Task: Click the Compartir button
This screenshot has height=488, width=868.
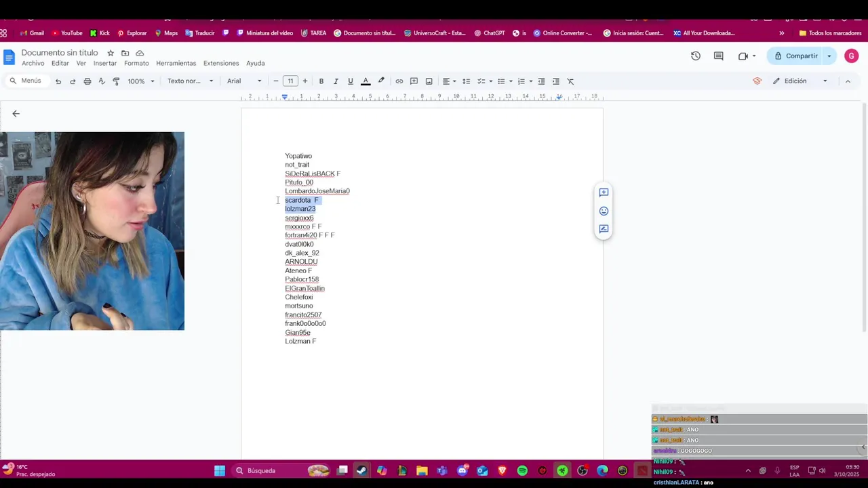Action: click(x=795, y=56)
